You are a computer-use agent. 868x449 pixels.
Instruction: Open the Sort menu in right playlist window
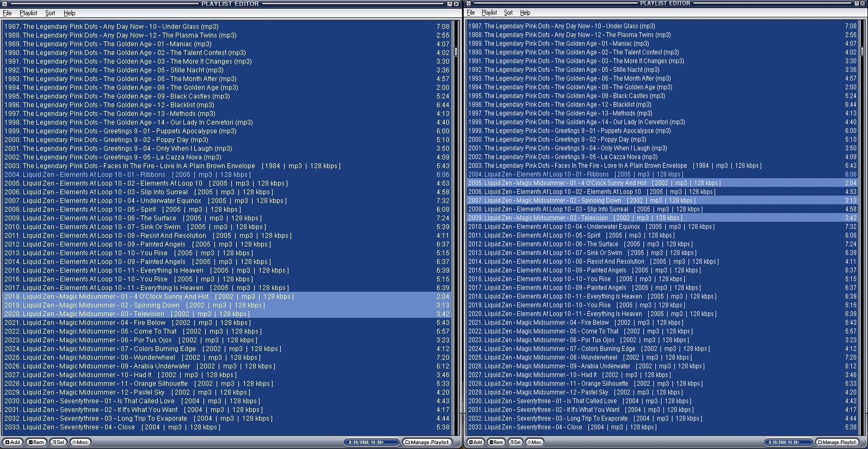pyautogui.click(x=508, y=13)
